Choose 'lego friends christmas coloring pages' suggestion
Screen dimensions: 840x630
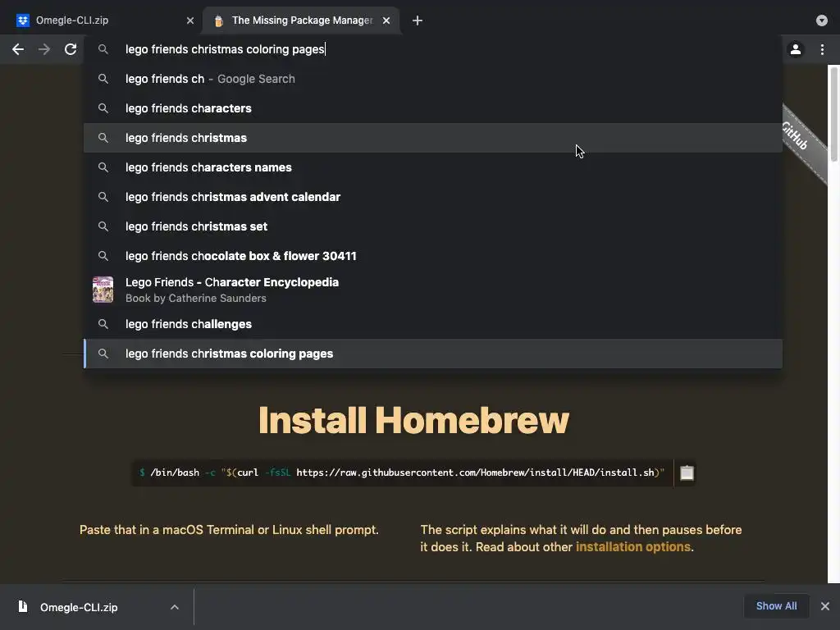coord(433,354)
